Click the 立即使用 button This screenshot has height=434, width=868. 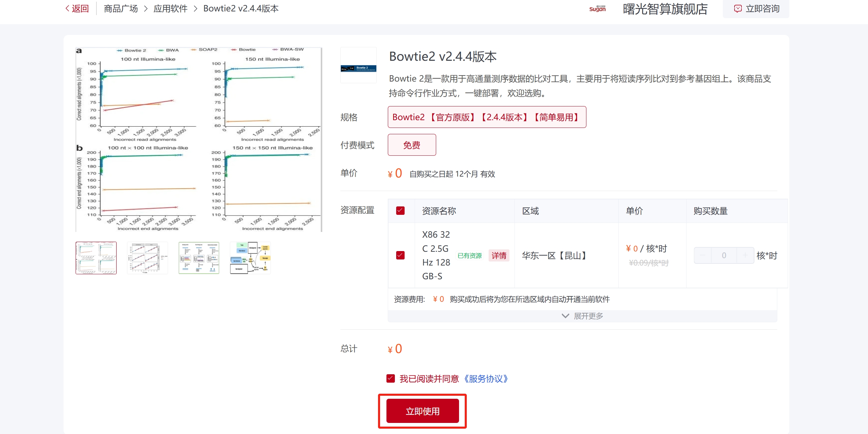[422, 411]
